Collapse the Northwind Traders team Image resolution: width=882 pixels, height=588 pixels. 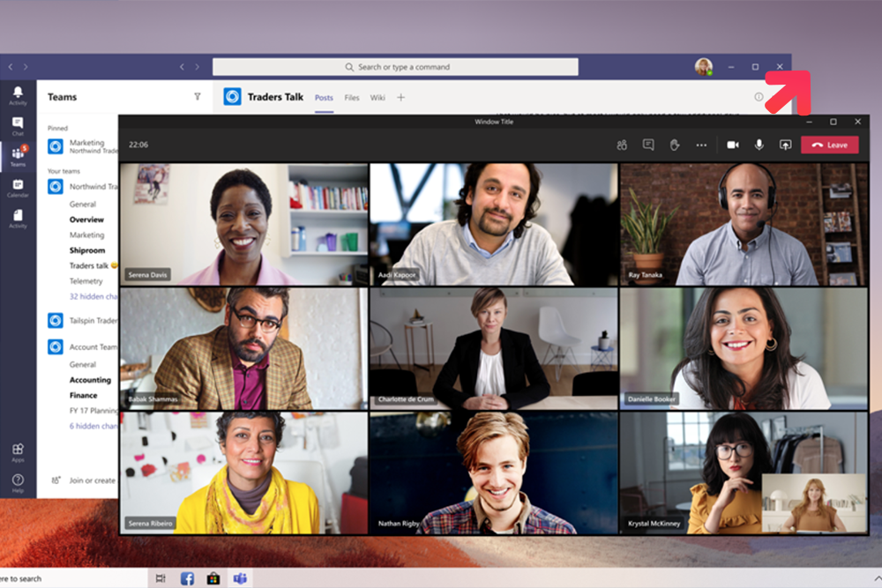[93, 186]
